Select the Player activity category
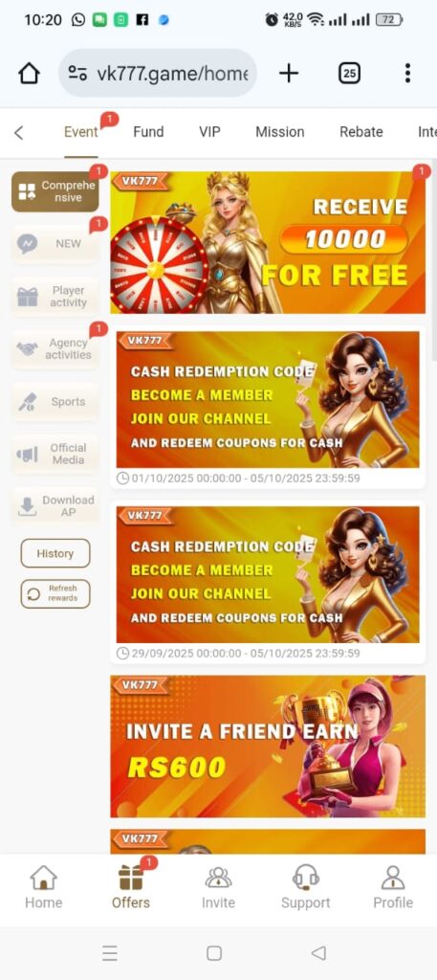The height and width of the screenshot is (980, 437). click(55, 297)
